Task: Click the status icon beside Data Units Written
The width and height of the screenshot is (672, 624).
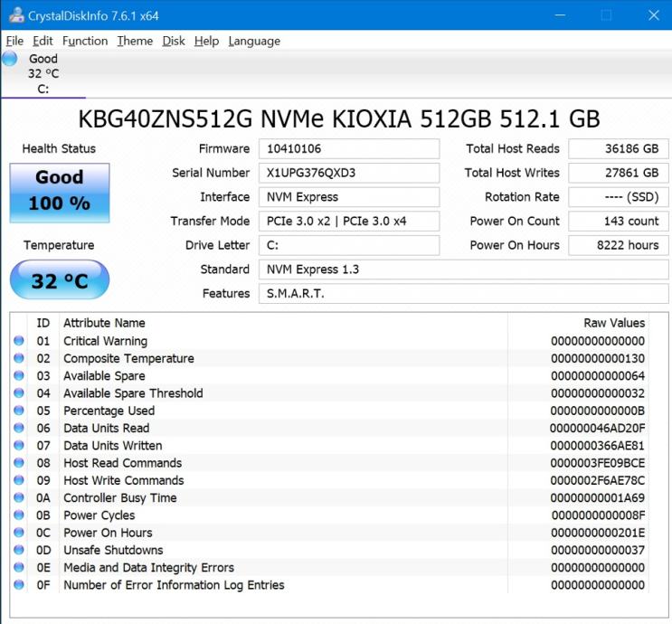Action: coord(19,446)
